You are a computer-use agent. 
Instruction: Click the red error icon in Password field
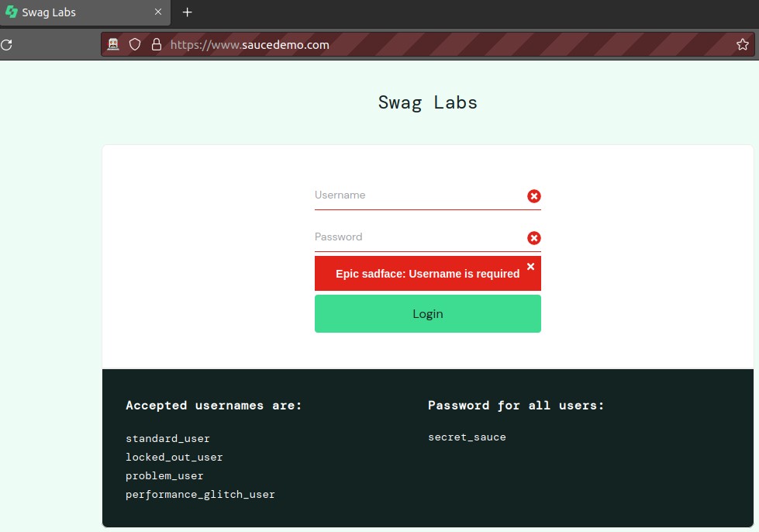[x=533, y=238]
